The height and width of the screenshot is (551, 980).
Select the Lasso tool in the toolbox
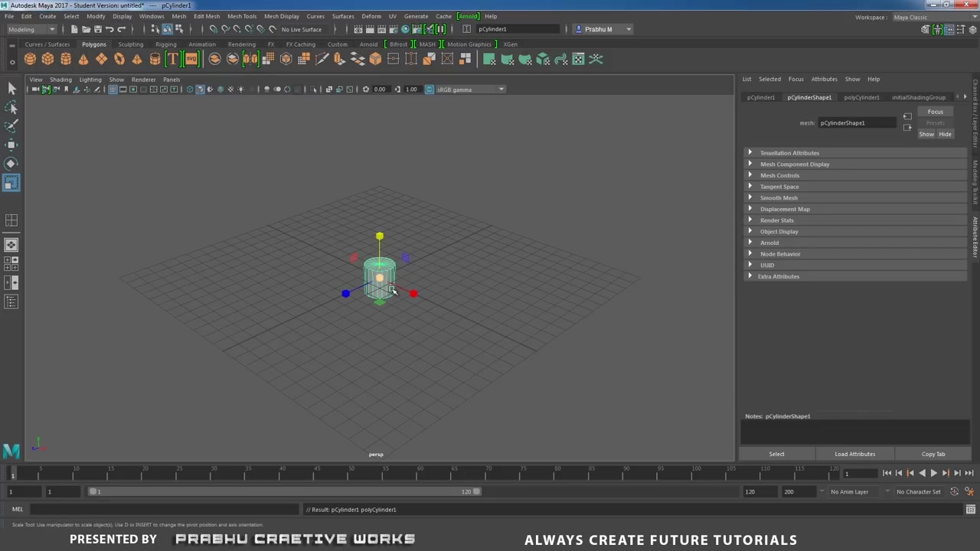coord(11,107)
